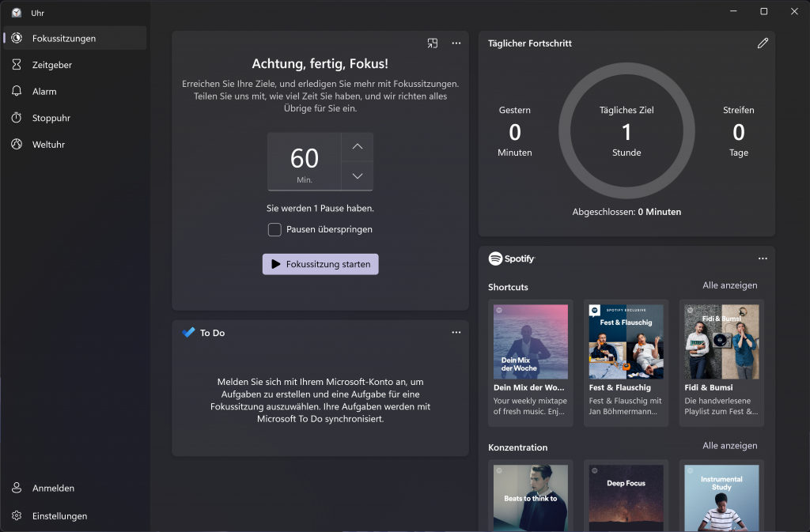Click the Microsoft-Konto sign-in message in To Do
The height and width of the screenshot is (532, 810).
pyautogui.click(x=320, y=401)
